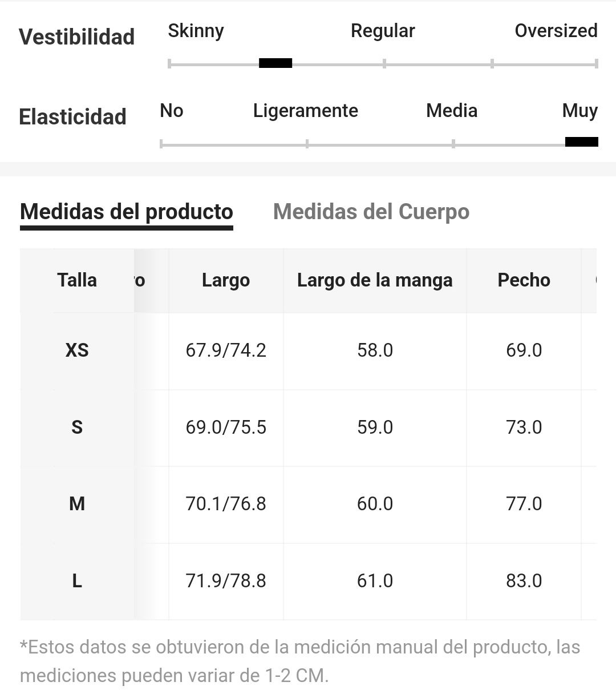Click the Regular fit label
Image resolution: width=616 pixels, height=698 pixels.
(383, 31)
